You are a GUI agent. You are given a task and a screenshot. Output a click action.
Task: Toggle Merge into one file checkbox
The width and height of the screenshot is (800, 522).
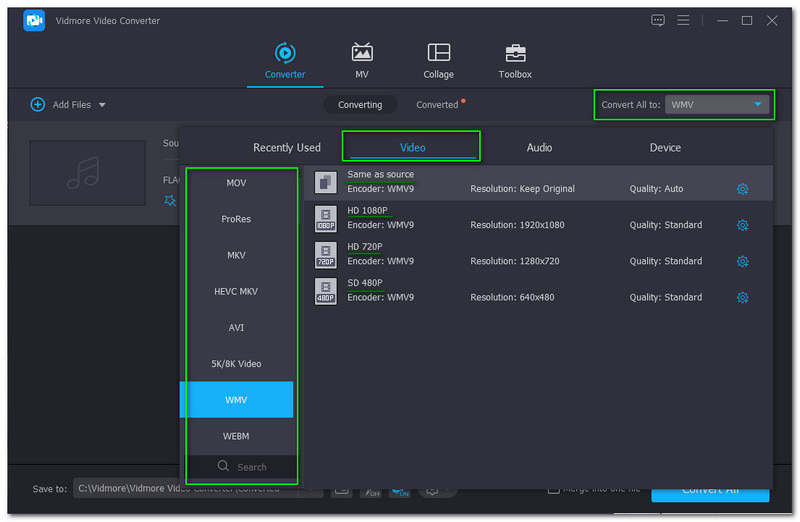point(553,489)
